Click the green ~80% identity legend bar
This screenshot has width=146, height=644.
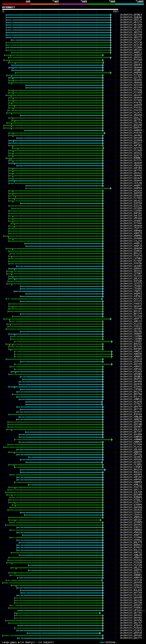(101, 4)
